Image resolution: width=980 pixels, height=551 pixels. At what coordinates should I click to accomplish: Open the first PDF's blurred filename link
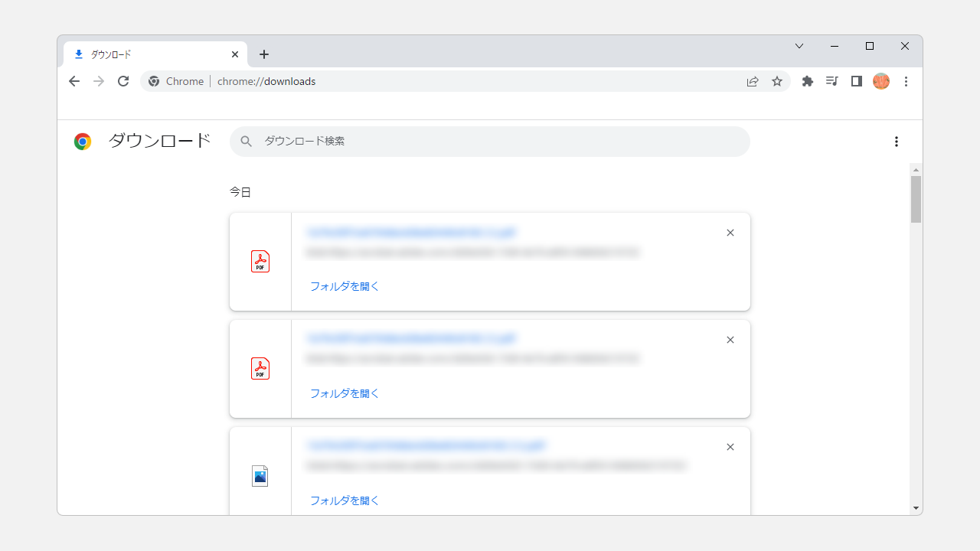pos(412,232)
